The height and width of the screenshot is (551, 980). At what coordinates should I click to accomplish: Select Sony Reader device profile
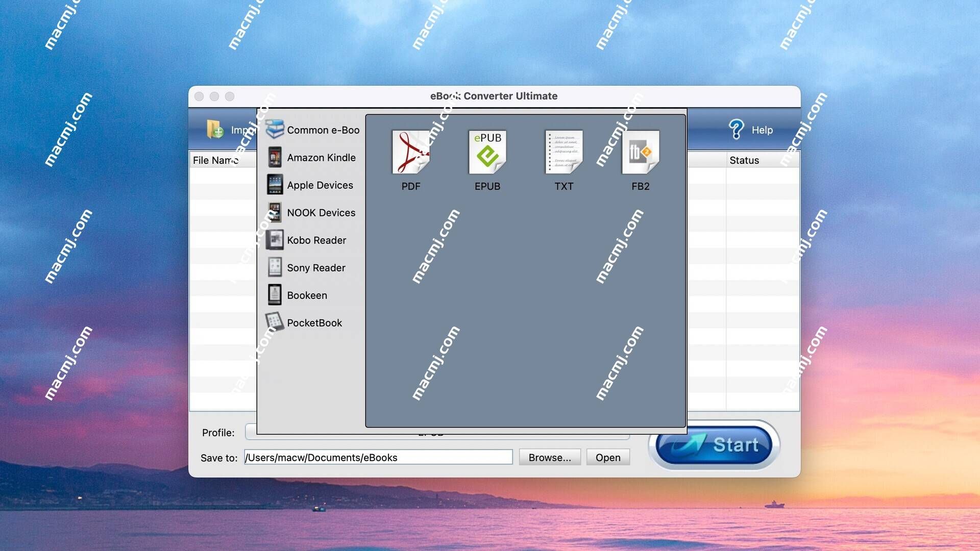click(x=315, y=267)
